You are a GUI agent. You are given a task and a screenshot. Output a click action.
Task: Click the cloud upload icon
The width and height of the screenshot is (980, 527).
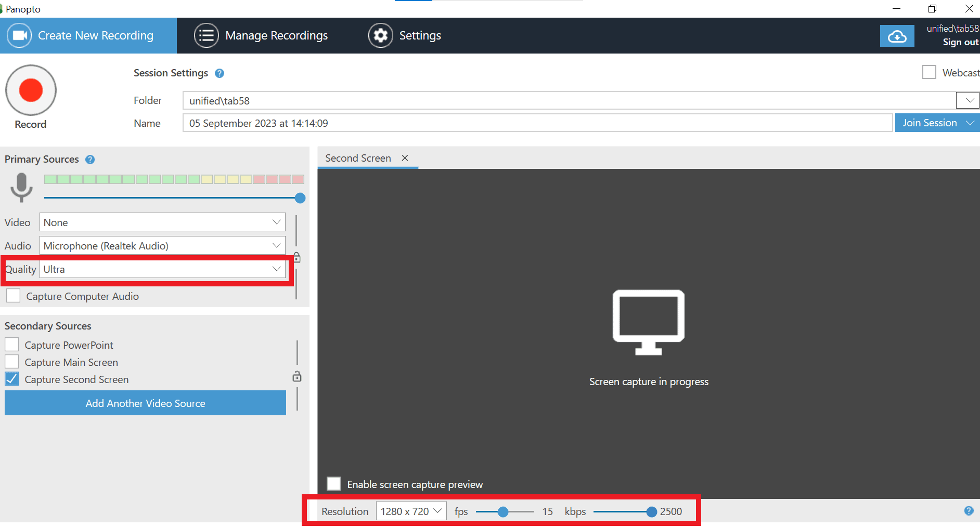[x=897, y=36]
